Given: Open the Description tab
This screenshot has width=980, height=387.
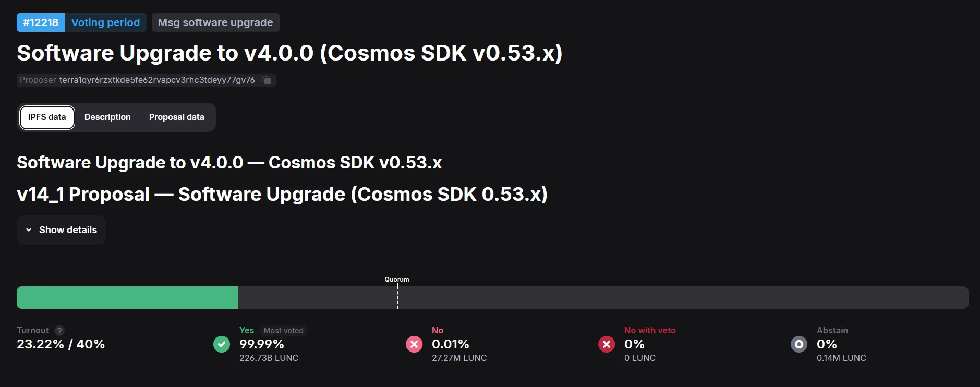Looking at the screenshot, I should (107, 117).
